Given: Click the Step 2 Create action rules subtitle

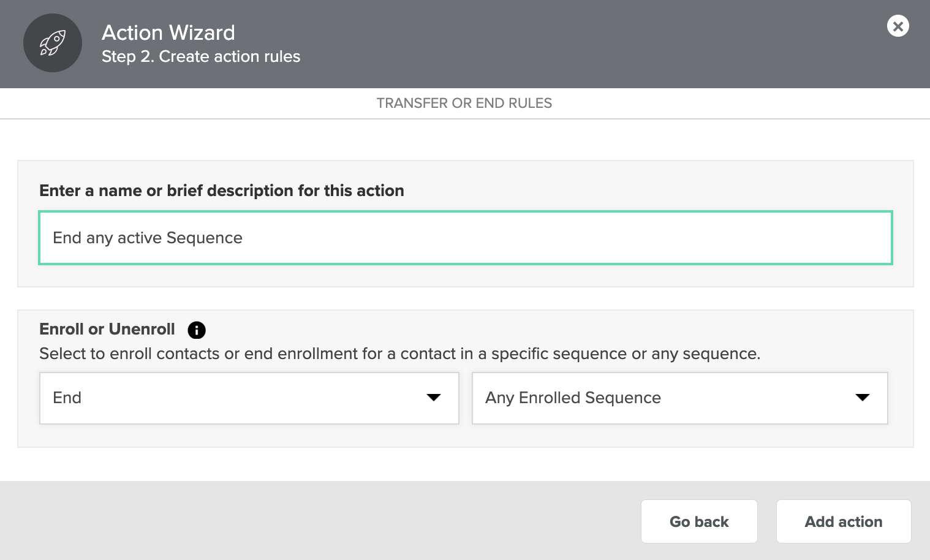Looking at the screenshot, I should (201, 56).
